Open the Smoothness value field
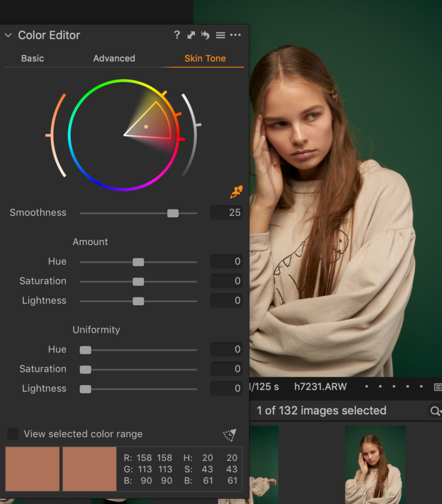 coord(226,212)
